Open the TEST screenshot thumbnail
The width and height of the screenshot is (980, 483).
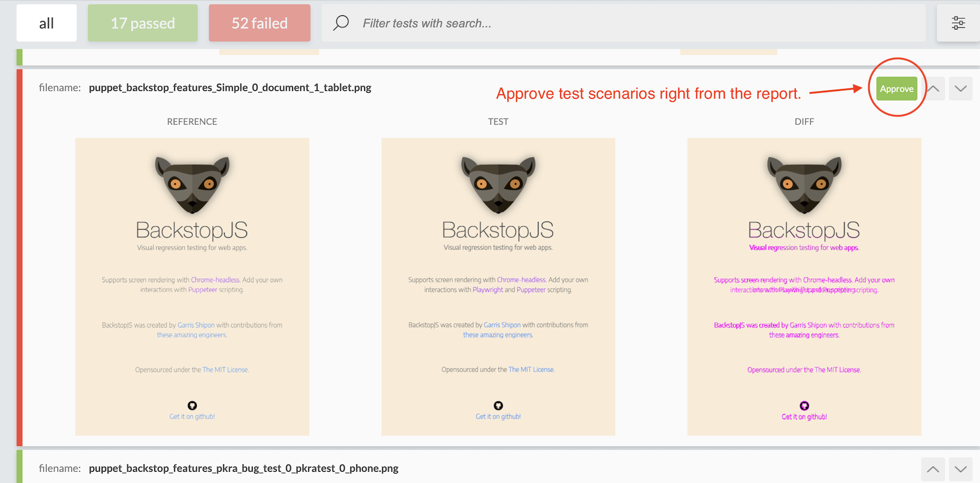pos(498,287)
